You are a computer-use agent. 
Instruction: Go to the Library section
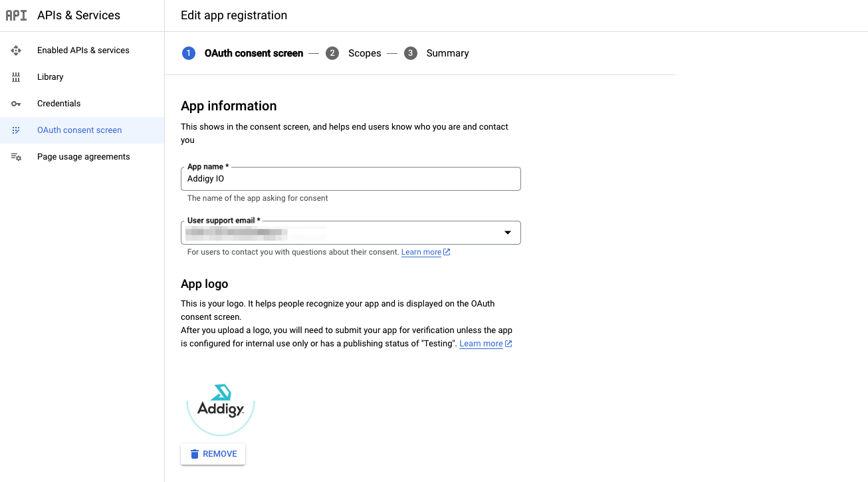click(82, 77)
